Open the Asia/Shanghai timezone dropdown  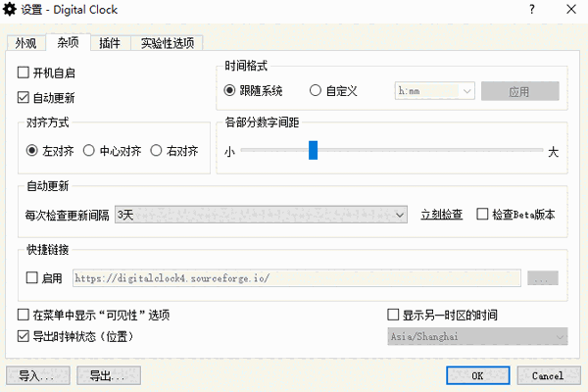click(x=478, y=336)
